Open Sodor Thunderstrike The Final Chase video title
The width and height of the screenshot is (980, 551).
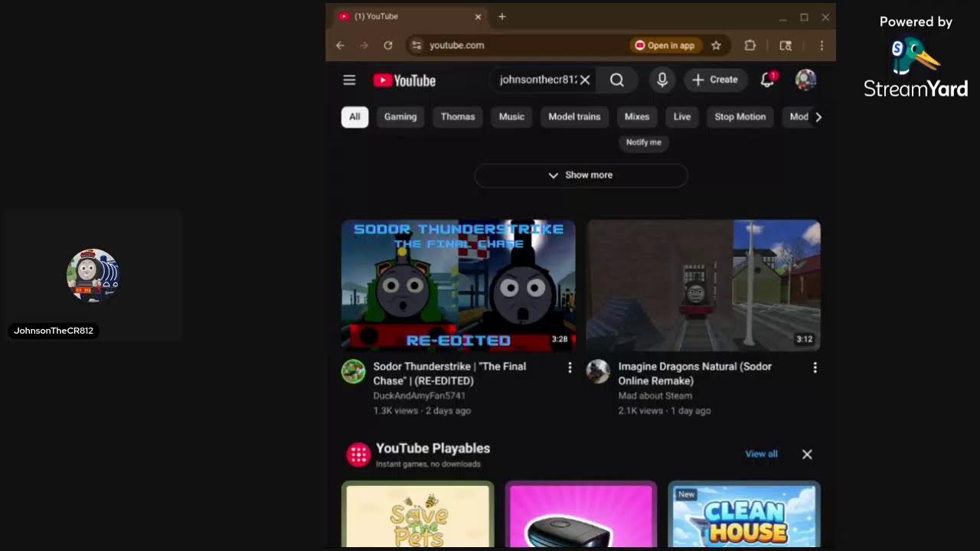click(x=449, y=373)
